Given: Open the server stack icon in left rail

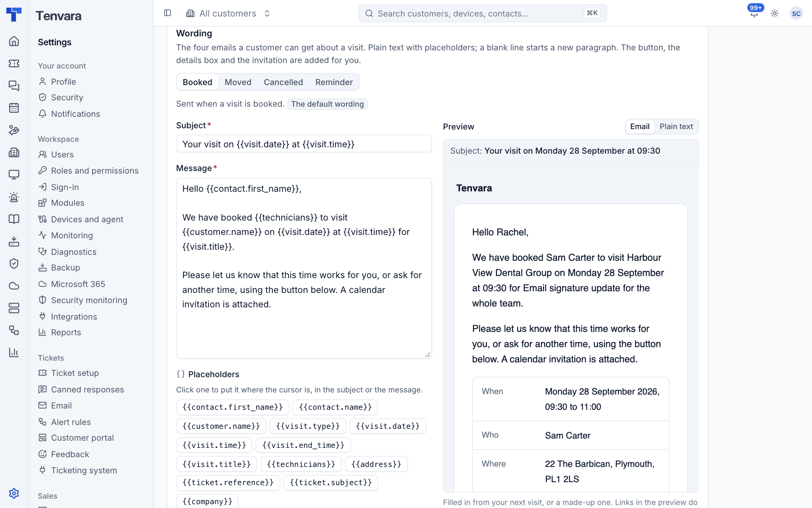Looking at the screenshot, I should [14, 308].
